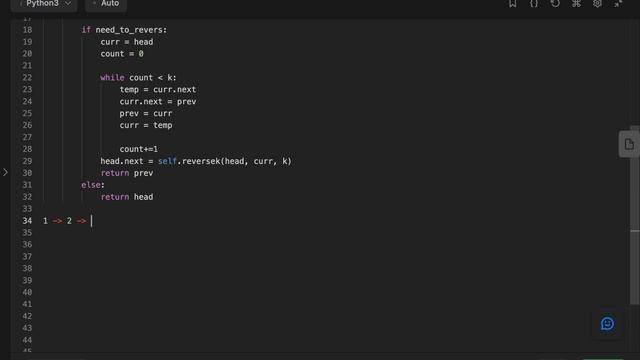Click the 'temp = curr.next' line
The width and height of the screenshot is (640, 360).
click(x=158, y=89)
